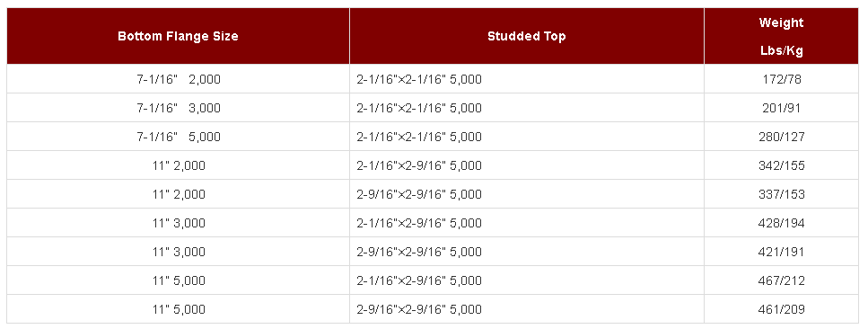Select the 201/91 weight value
The height and width of the screenshot is (329, 868).
click(x=781, y=108)
